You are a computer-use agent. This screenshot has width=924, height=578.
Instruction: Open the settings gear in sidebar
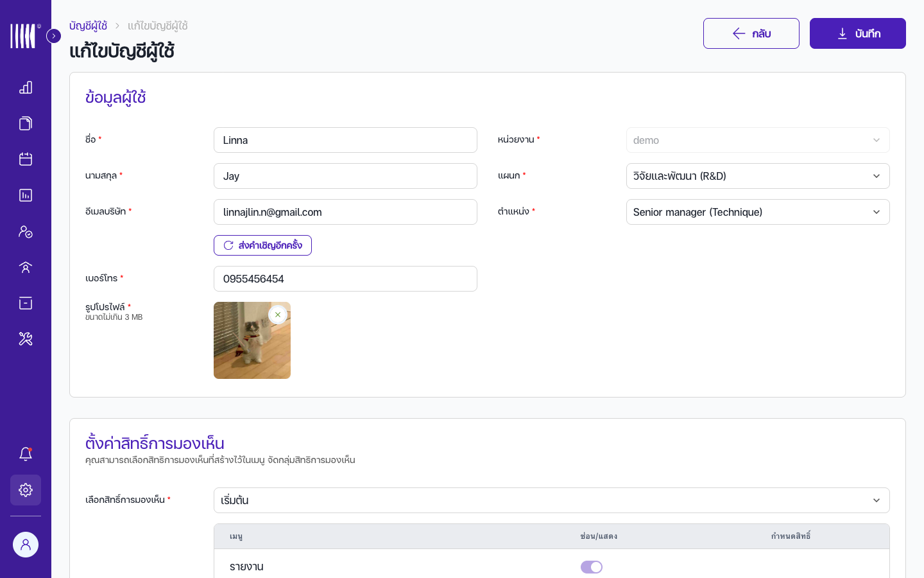[26, 490]
